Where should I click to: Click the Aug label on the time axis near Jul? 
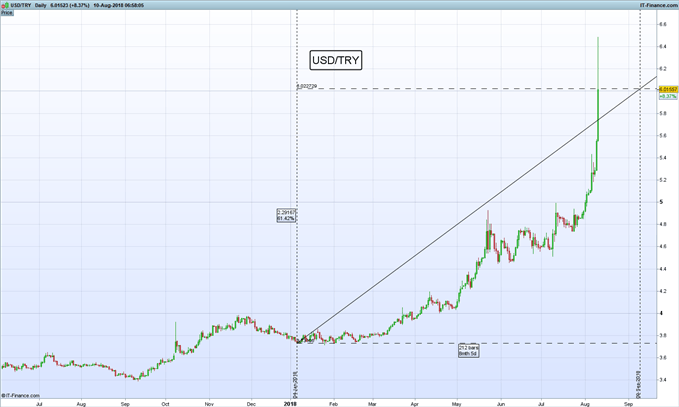81,404
